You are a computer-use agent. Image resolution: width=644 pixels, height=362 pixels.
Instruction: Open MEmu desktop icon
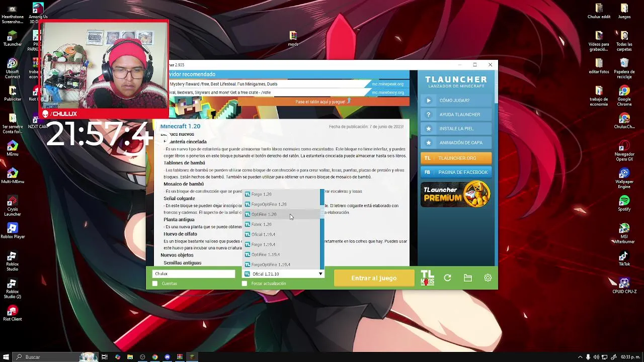[12, 148]
